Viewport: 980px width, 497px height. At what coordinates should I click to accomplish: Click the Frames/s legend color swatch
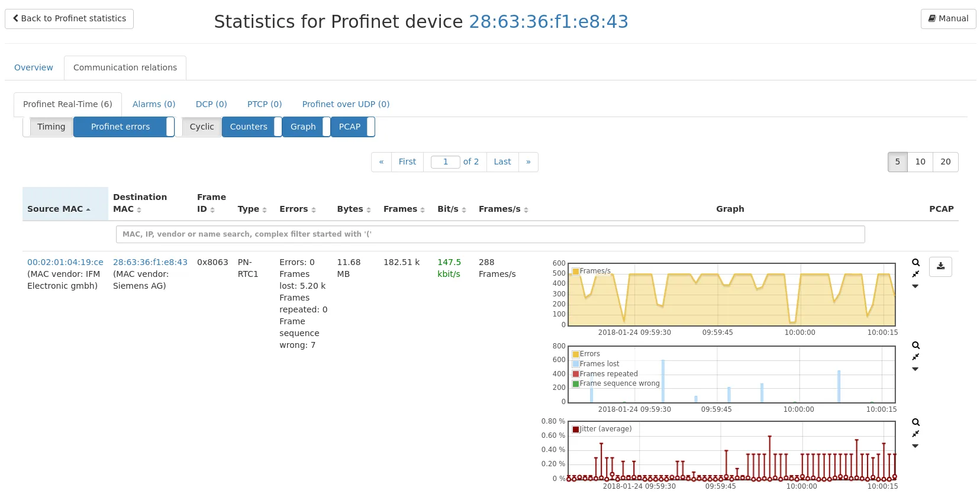pyautogui.click(x=576, y=272)
